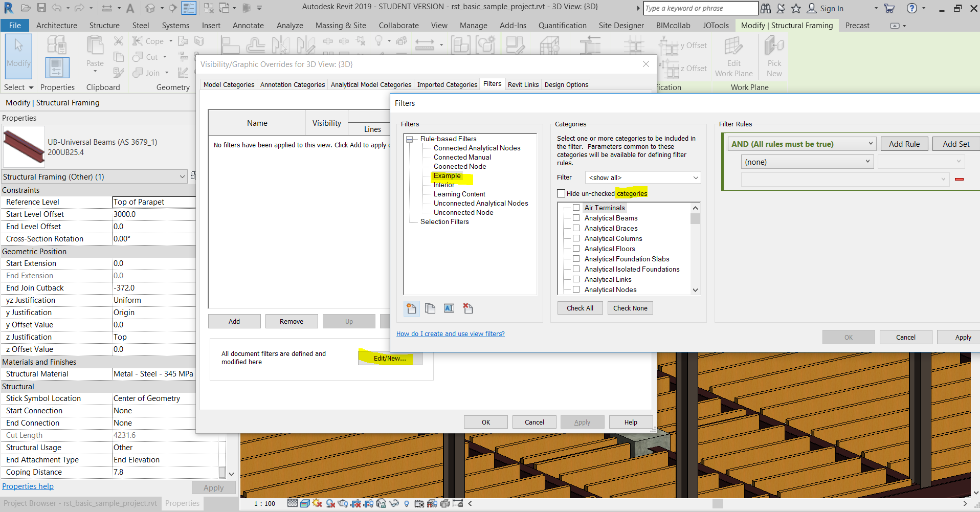980x512 pixels.
Task: Turn on reveal hidden elements lightbulb
Action: click(x=407, y=503)
